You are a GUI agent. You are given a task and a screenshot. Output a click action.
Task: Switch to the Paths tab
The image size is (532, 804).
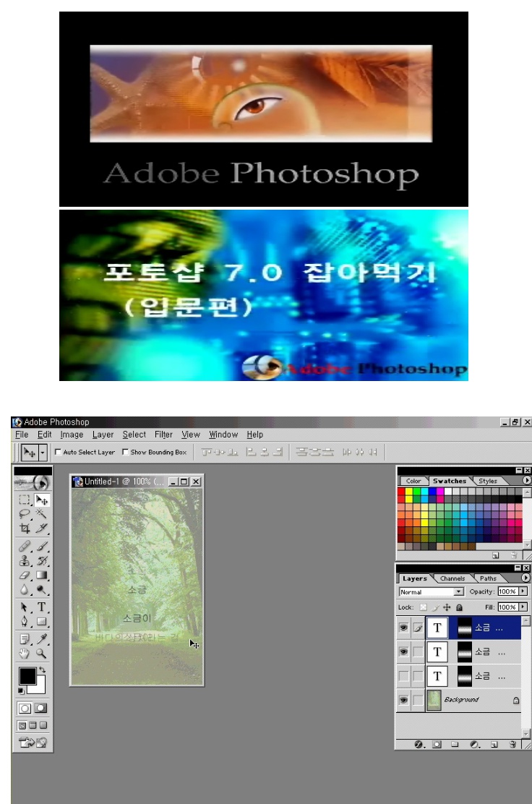pyautogui.click(x=488, y=578)
